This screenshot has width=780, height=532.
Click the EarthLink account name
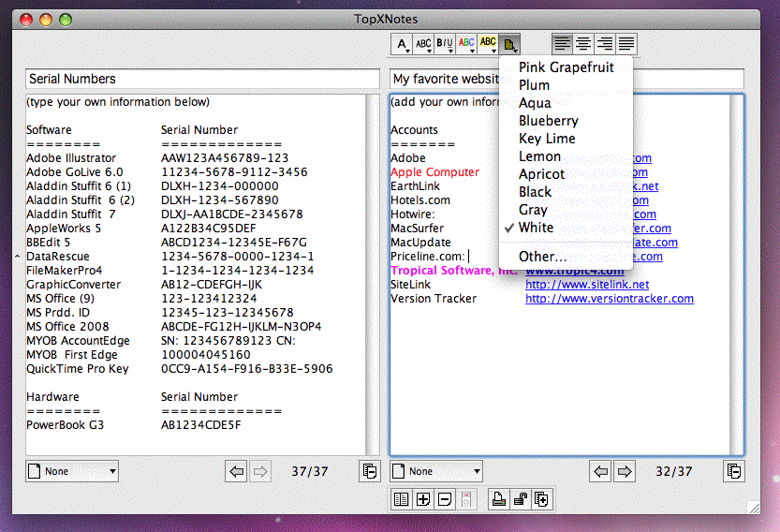[x=415, y=186]
